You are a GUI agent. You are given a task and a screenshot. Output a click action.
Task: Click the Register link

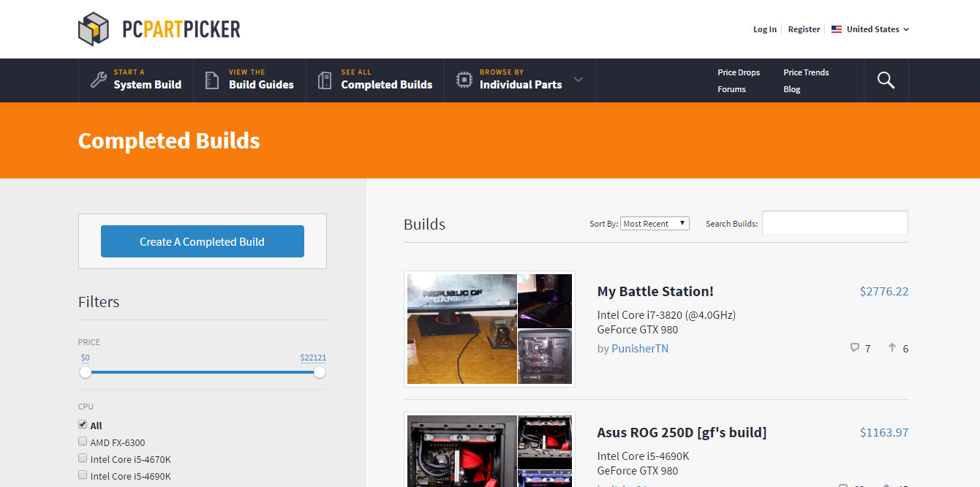(804, 29)
